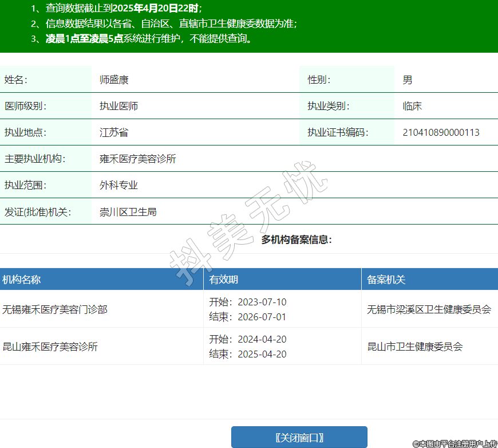Select the 昆山雍禾医疗美容诊所 row entry
Viewport: 498px width, 448px height.
point(50,347)
